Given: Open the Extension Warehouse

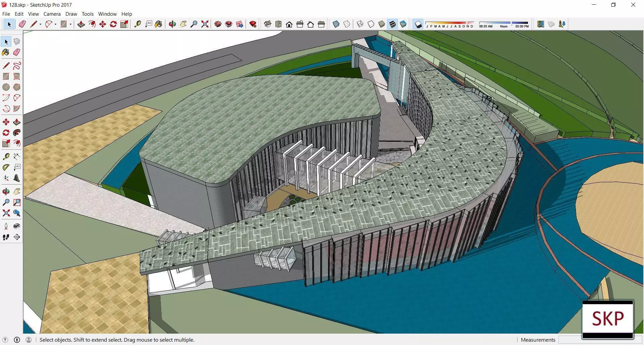Looking at the screenshot, I should (229, 24).
